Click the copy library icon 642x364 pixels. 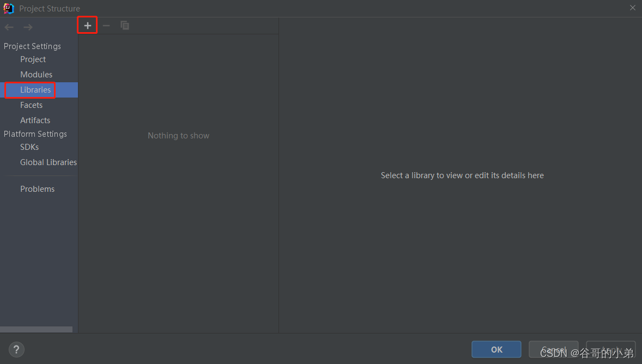[125, 26]
